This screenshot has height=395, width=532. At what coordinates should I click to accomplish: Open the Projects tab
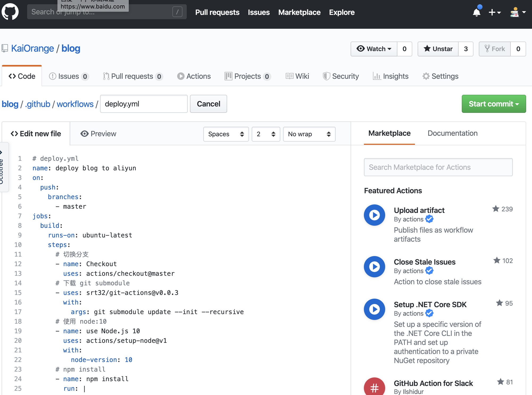point(248,76)
